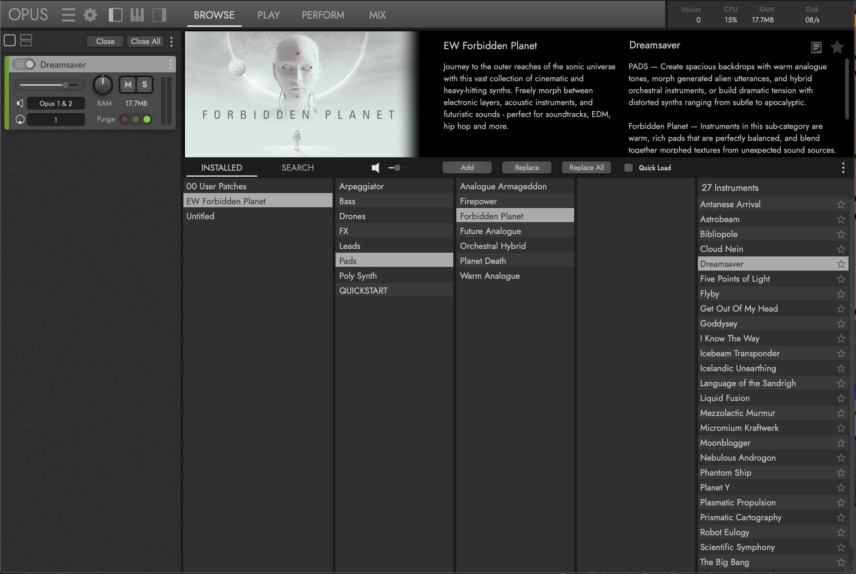Mute the Dreamsaver instrument
This screenshot has width=856, height=574.
point(128,84)
